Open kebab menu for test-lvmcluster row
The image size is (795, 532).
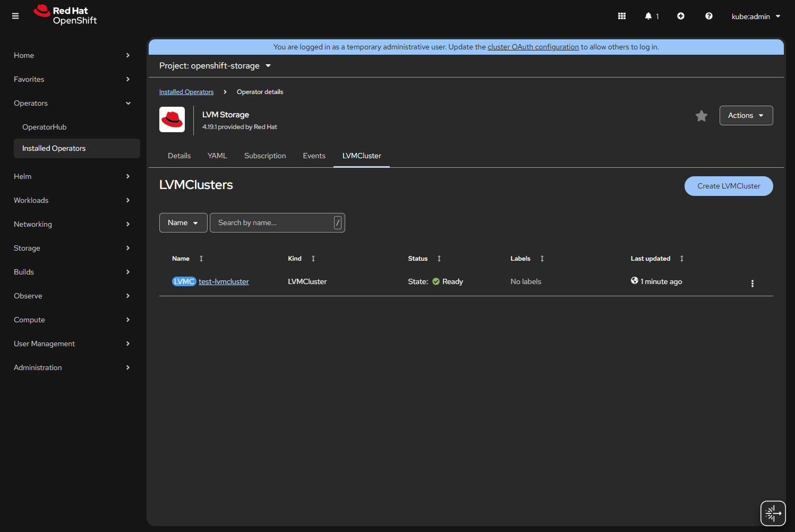click(x=752, y=284)
